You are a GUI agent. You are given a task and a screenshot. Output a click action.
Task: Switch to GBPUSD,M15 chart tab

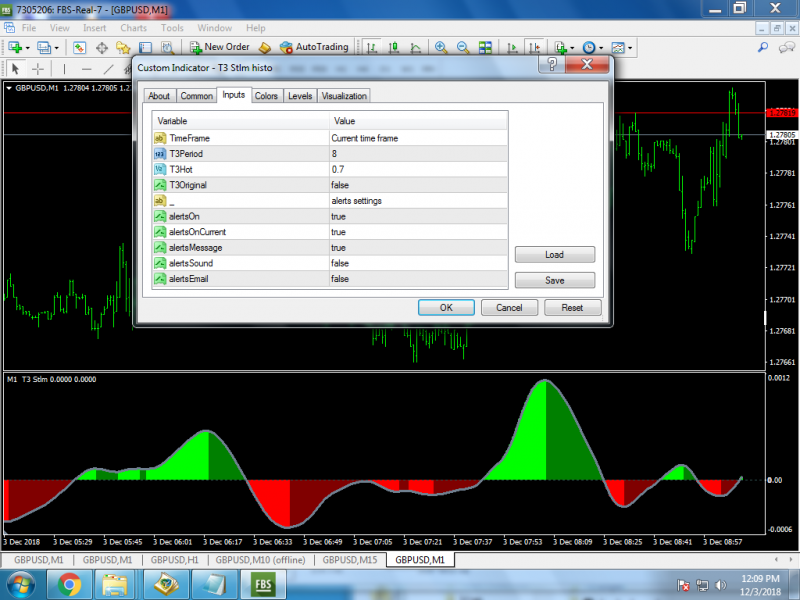[x=350, y=560]
